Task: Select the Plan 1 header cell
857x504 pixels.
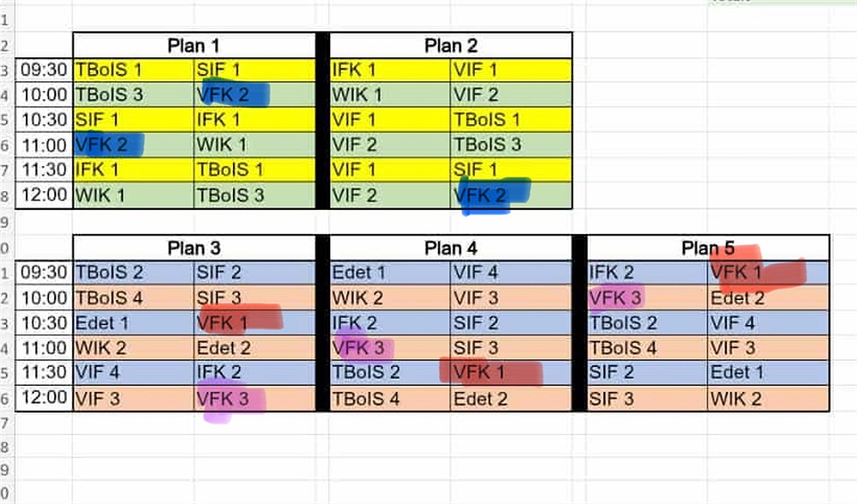Action: 194,45
